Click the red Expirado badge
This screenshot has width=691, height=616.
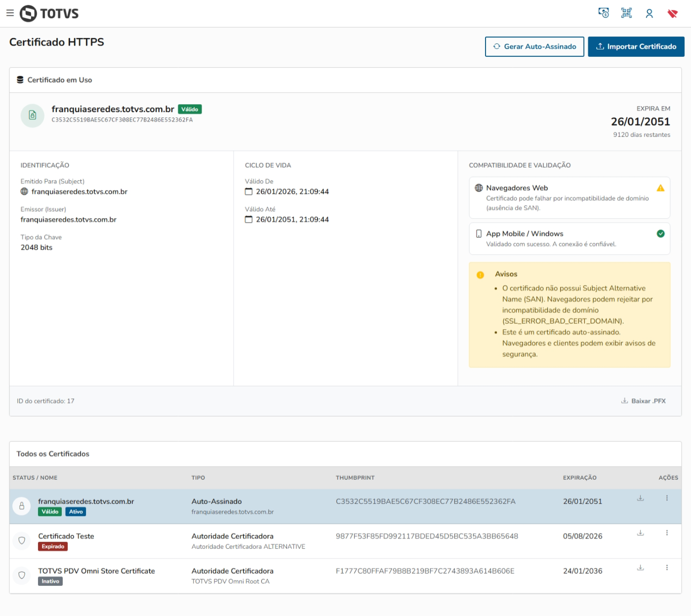coord(53,546)
